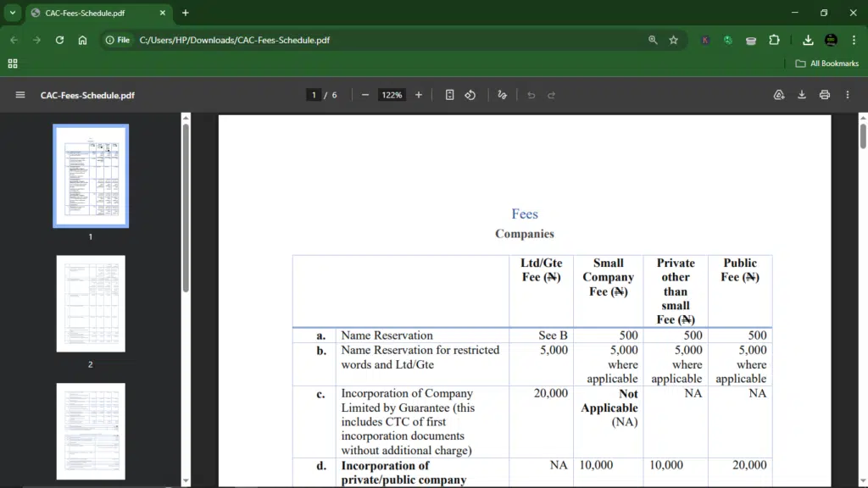Expand the tab search dropdown arrow
Screen dimensions: 868x488
[x=12, y=13]
